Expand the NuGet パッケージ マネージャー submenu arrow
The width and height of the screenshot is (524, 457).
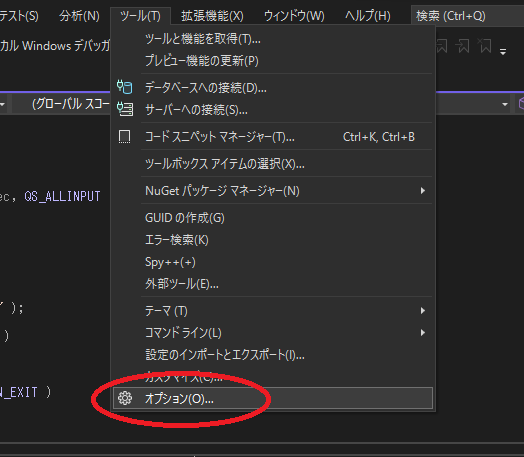(x=423, y=191)
